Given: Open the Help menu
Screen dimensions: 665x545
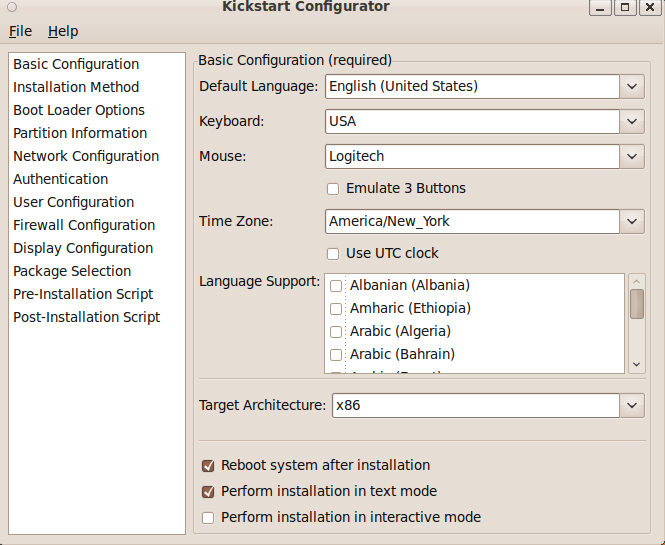Looking at the screenshot, I should [x=63, y=31].
